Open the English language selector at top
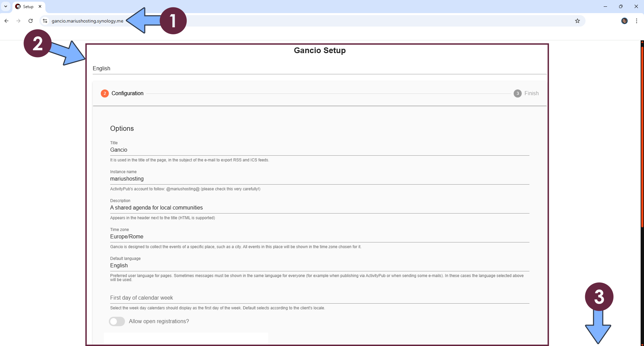Image resolution: width=644 pixels, height=346 pixels. pyautogui.click(x=320, y=69)
